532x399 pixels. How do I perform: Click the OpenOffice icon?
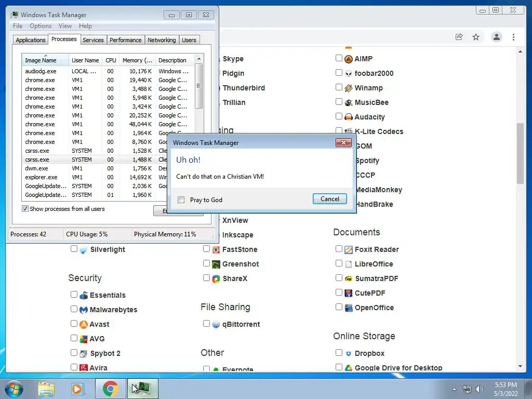349,308
